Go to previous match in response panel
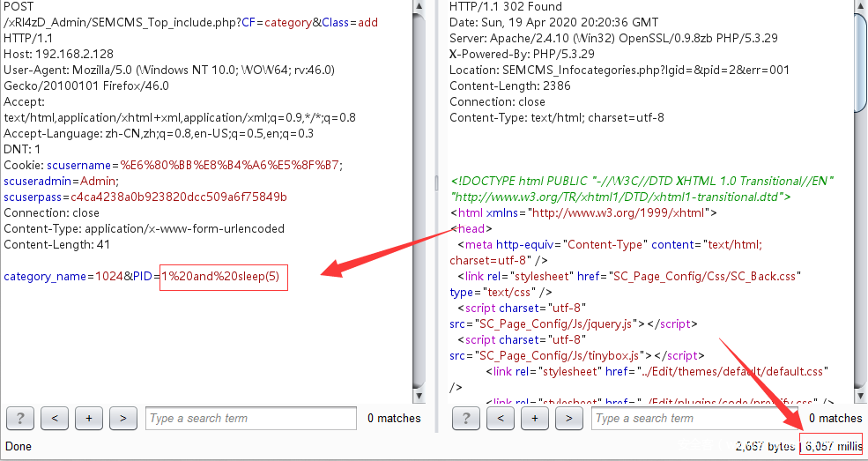 [x=501, y=418]
